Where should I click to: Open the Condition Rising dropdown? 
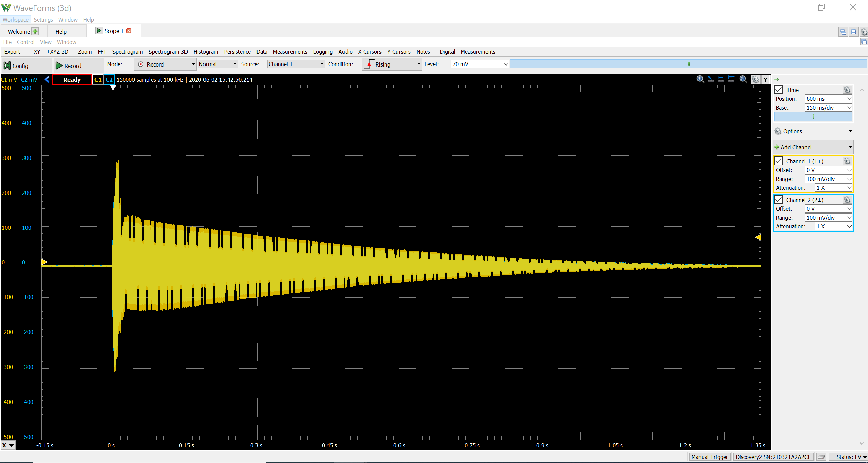tap(392, 64)
